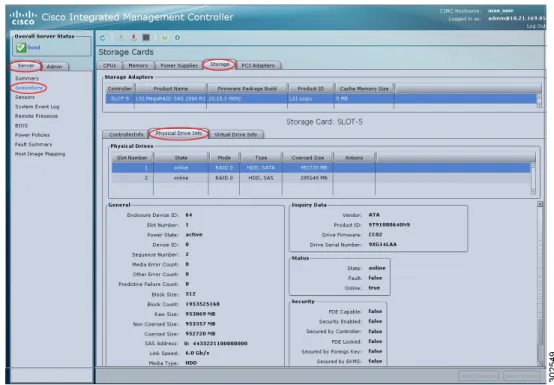The height and width of the screenshot is (385, 554).
Task: Click the Physical Drives table scroll-down arrow
Action: point(533,191)
